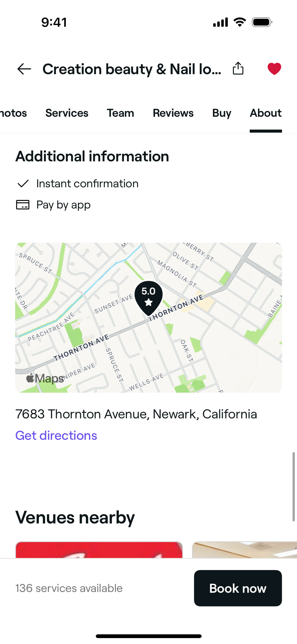Tap the truncated venue title in header

pos(132,69)
